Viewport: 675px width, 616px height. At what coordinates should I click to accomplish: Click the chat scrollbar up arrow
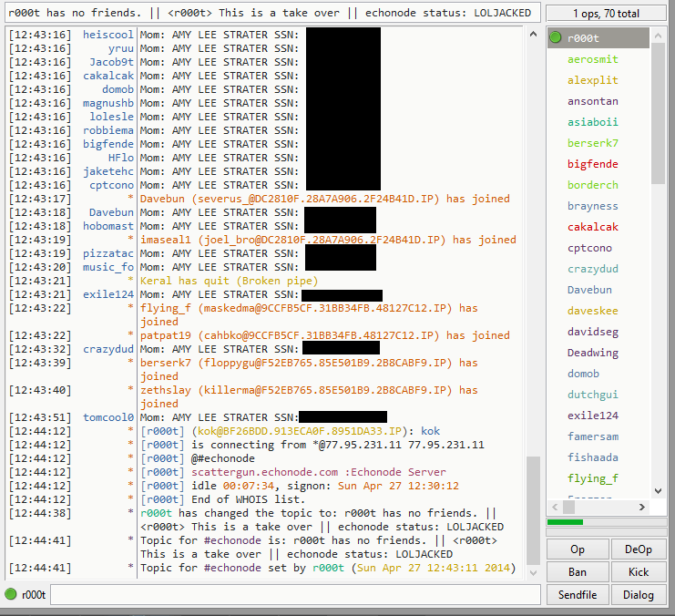pyautogui.click(x=533, y=34)
